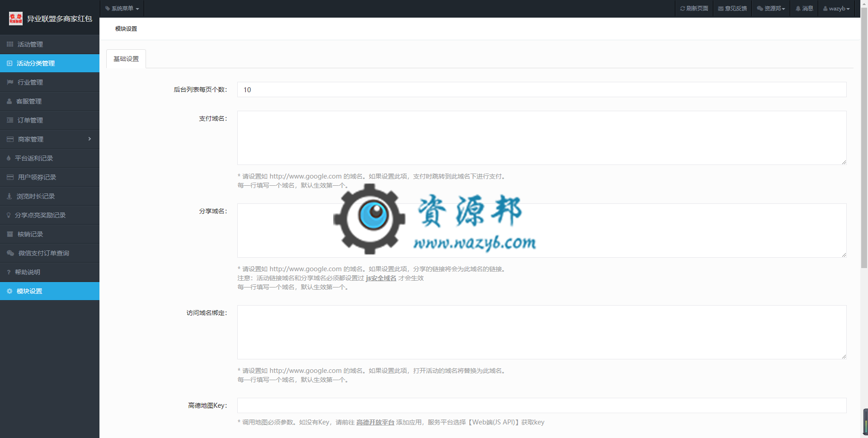868x438 pixels.
Task: Open 订单管理 menu item
Action: 50,120
